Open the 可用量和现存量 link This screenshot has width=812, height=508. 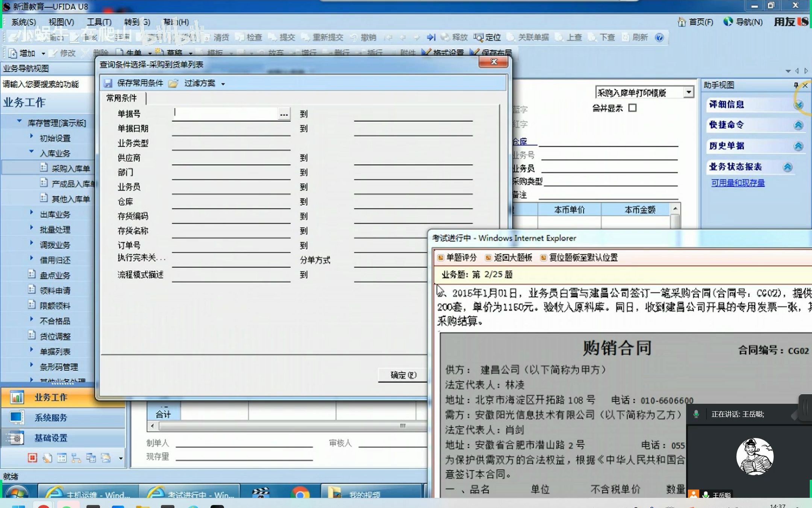[x=738, y=183]
